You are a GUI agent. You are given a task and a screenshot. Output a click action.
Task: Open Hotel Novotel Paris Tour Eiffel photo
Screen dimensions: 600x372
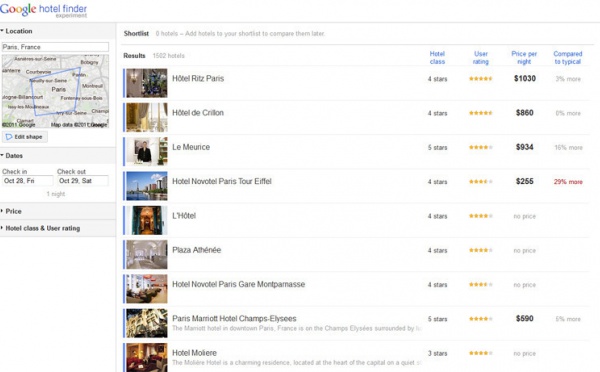coord(147,186)
